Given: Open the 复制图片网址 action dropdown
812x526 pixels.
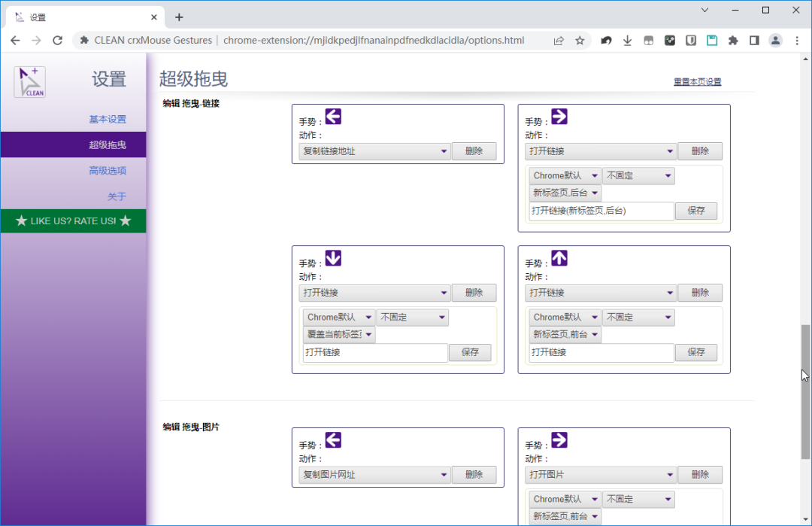Looking at the screenshot, I should click(374, 475).
